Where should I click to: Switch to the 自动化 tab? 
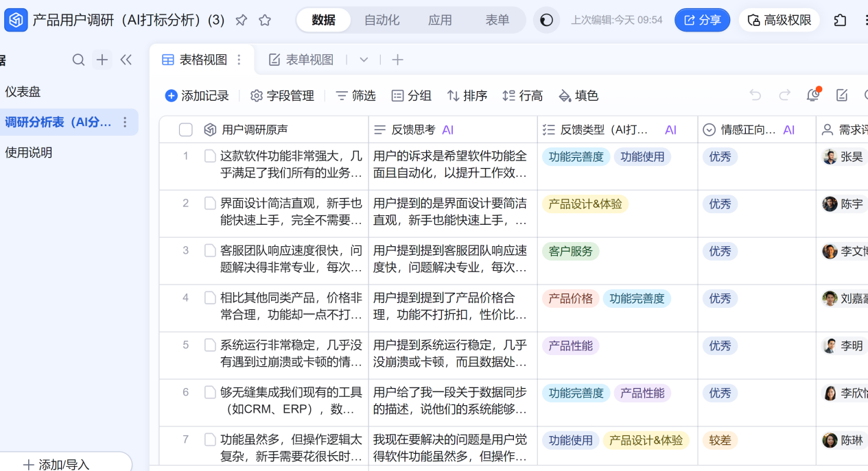(x=382, y=21)
